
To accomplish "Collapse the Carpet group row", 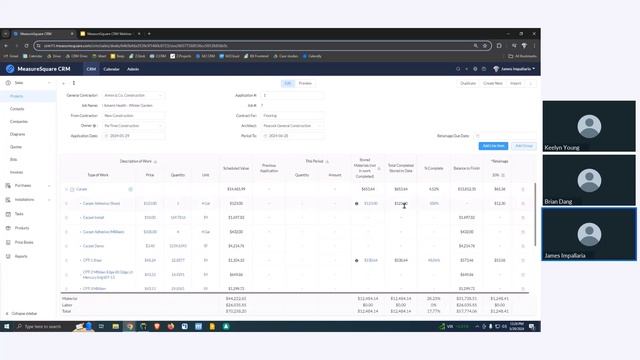I will [66, 189].
